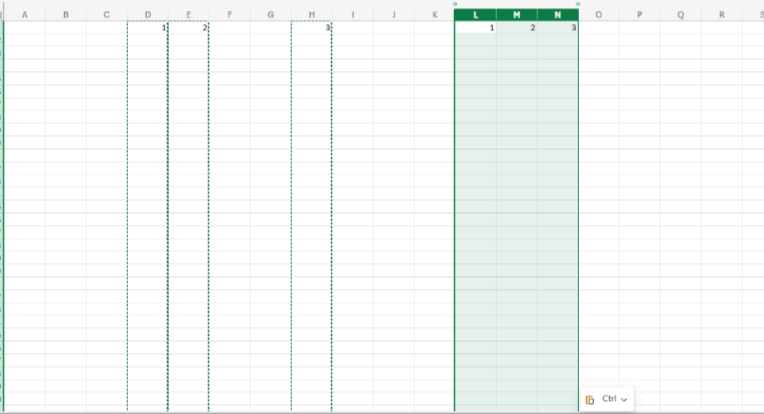Select column C header

(x=107, y=15)
